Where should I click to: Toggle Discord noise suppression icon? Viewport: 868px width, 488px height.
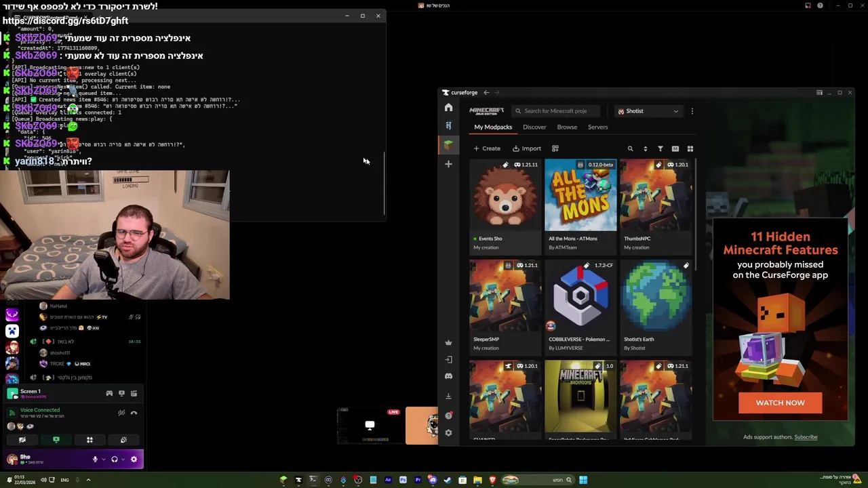[121, 413]
